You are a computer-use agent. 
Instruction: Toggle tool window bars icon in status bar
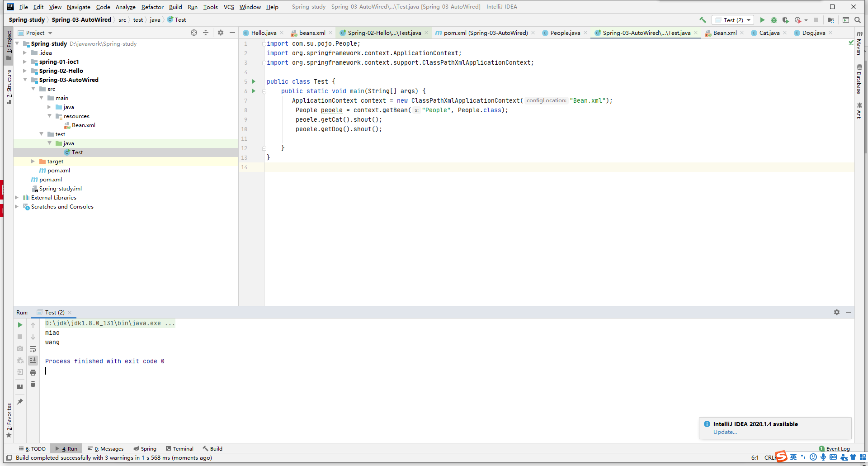[9, 458]
